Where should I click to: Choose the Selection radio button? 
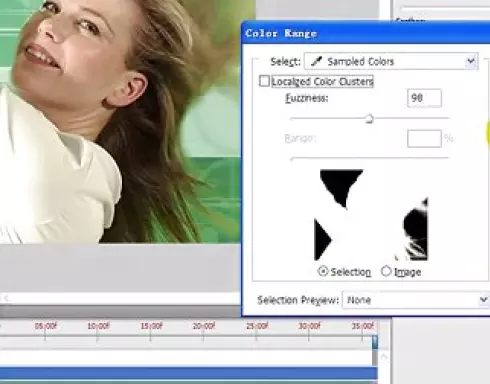[x=323, y=271]
